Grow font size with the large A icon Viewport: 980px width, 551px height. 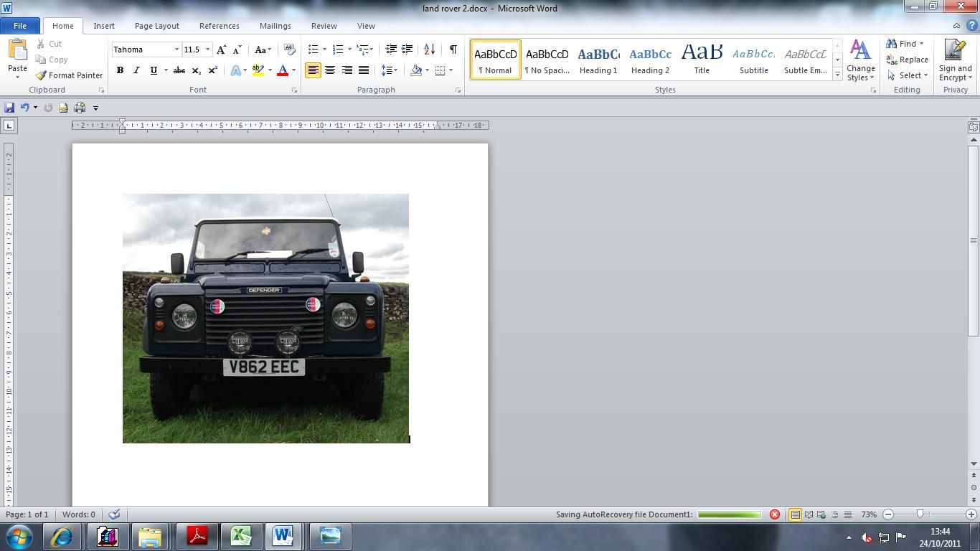click(x=222, y=50)
